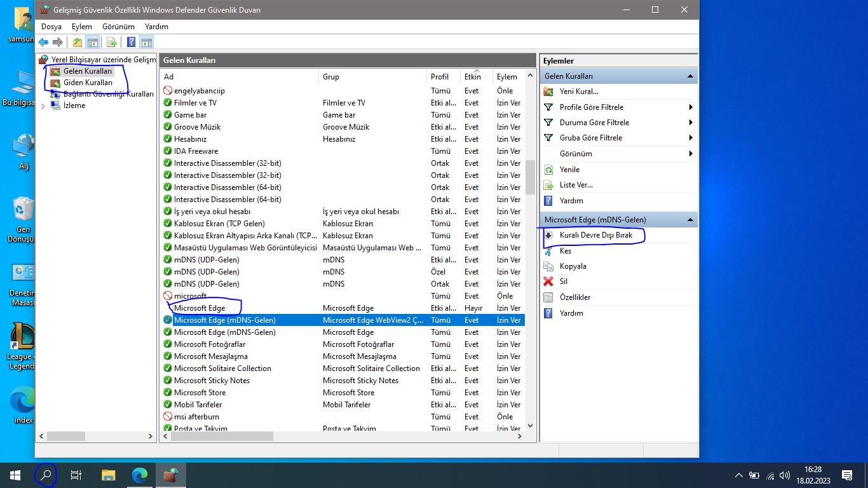
Task: Click the Yenile refresh icon
Action: coord(548,170)
